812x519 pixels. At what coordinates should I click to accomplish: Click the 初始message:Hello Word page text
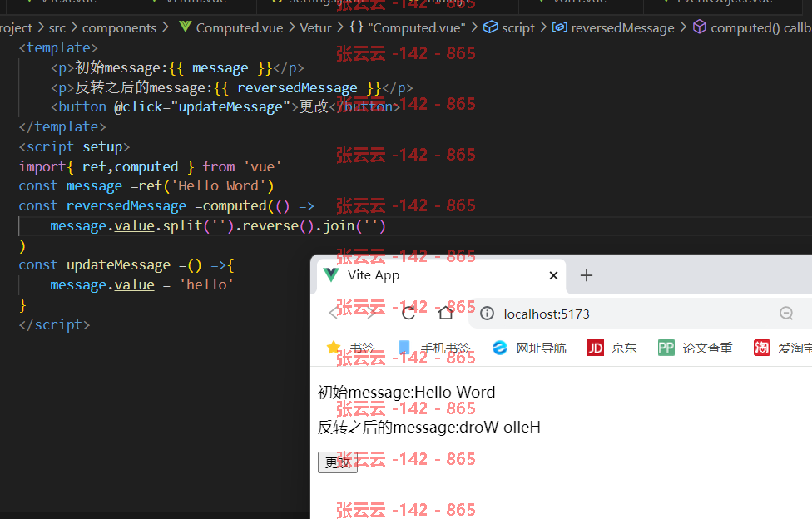(407, 392)
